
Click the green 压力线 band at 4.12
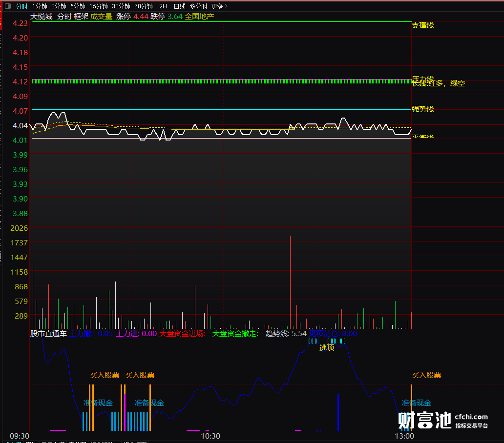[221, 81]
